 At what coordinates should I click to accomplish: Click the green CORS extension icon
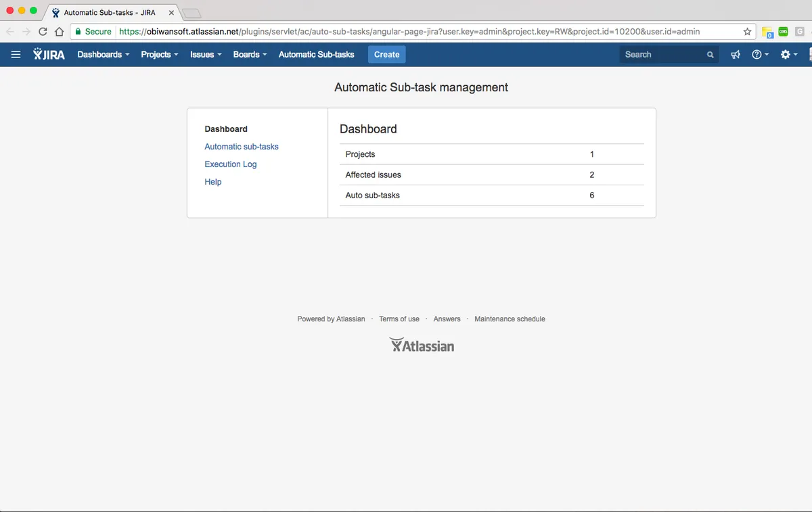(784, 31)
